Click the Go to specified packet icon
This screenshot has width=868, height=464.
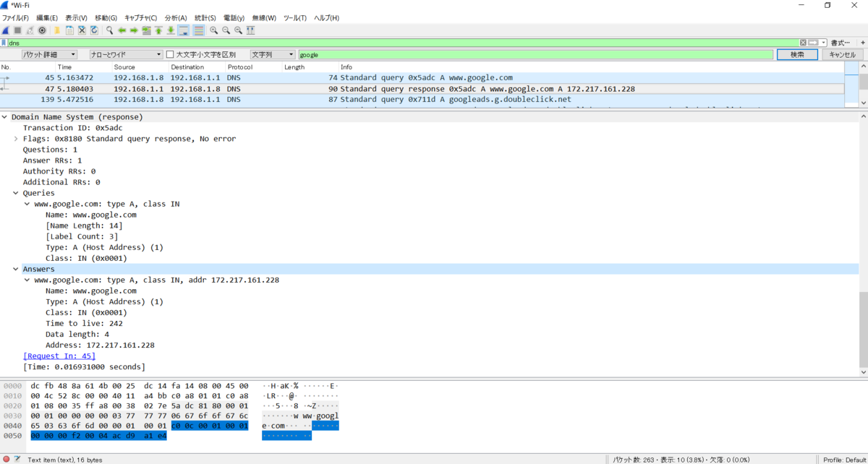(x=146, y=30)
